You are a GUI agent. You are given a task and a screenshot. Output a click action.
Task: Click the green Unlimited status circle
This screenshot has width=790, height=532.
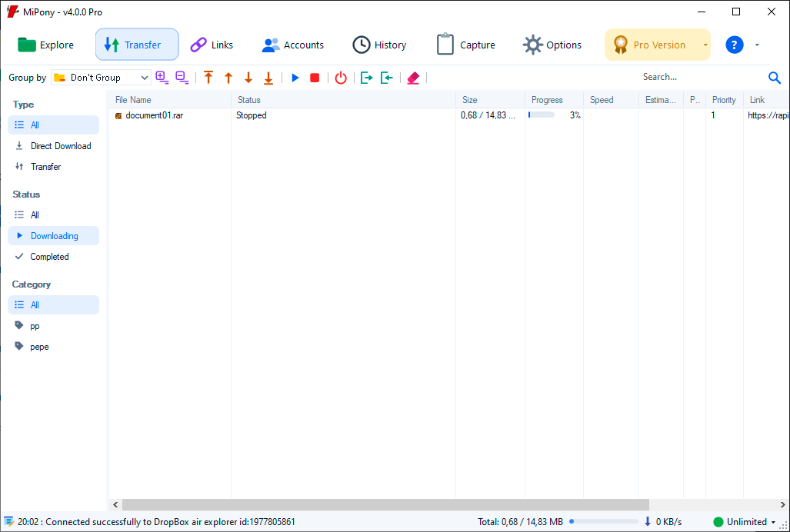(718, 522)
